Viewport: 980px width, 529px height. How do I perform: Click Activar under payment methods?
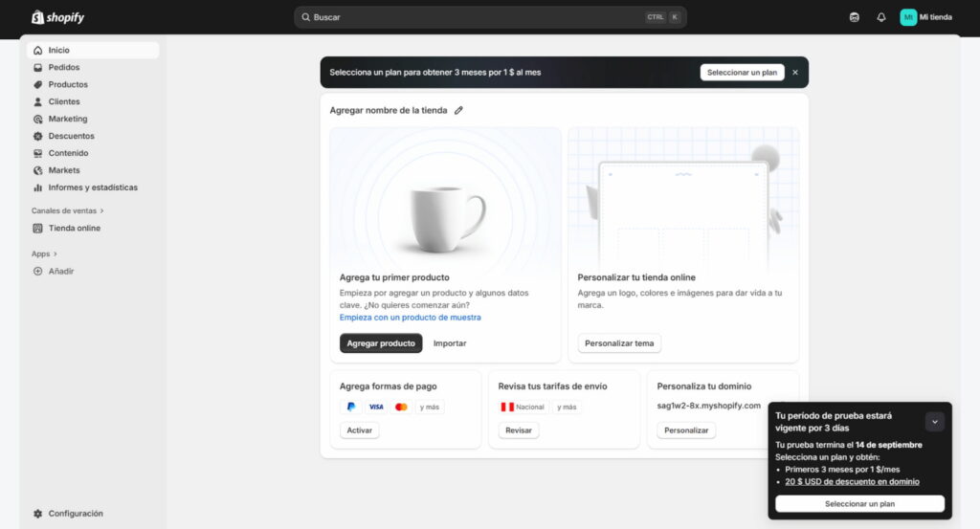click(360, 430)
